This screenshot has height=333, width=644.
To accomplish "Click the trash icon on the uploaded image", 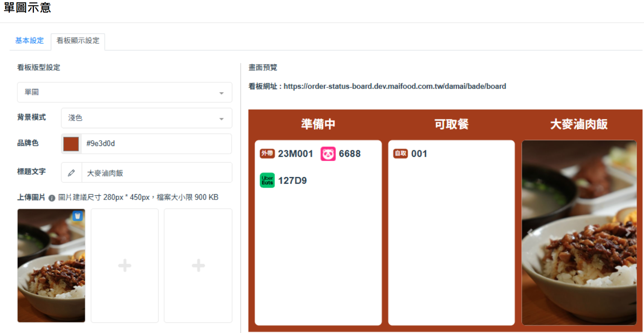I will (x=78, y=216).
